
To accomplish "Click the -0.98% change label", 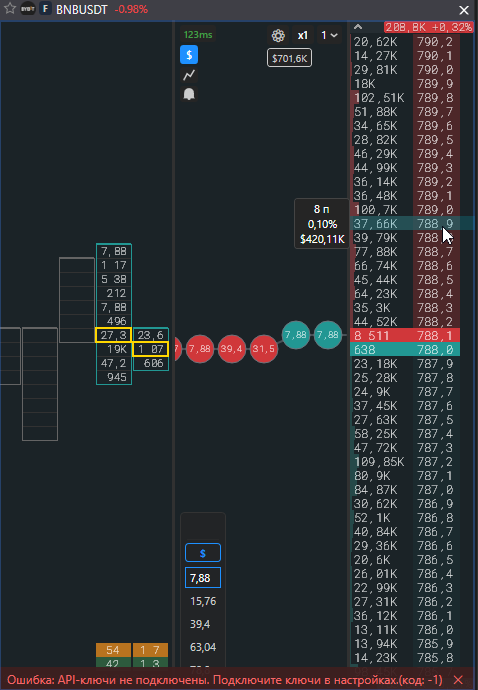I will (x=131, y=9).
